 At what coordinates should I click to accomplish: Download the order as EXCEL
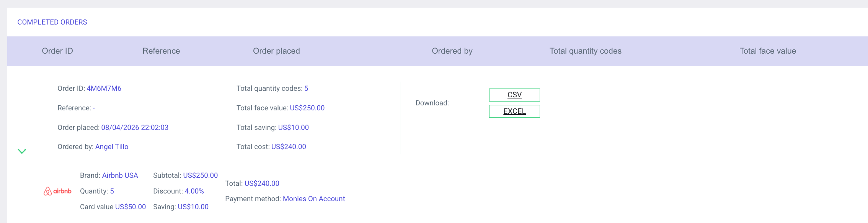coord(514,112)
